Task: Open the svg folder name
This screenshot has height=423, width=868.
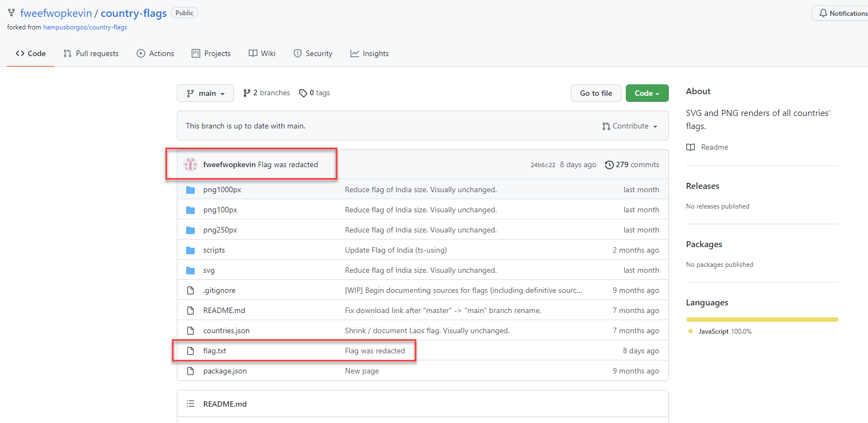Action: 209,271
